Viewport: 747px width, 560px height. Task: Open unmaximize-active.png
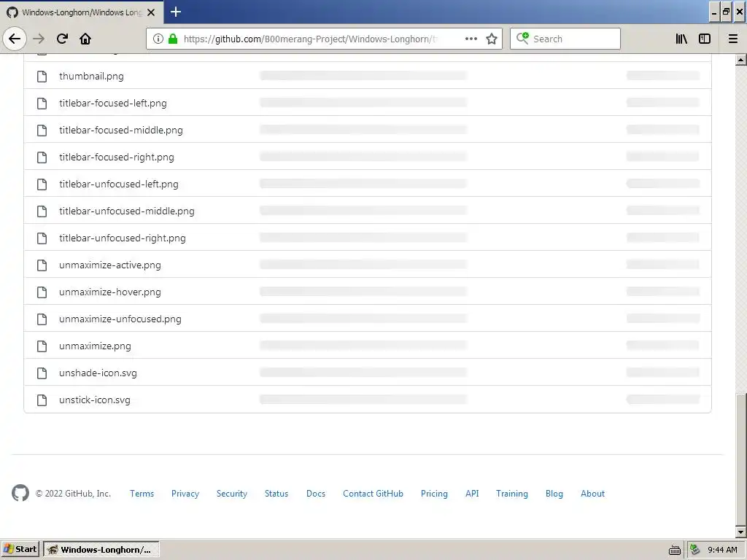tap(110, 265)
